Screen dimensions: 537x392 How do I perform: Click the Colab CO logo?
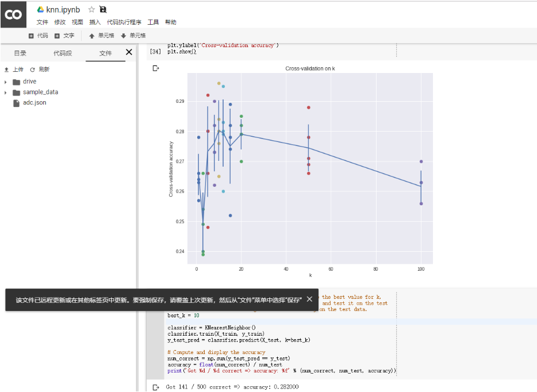13,14
